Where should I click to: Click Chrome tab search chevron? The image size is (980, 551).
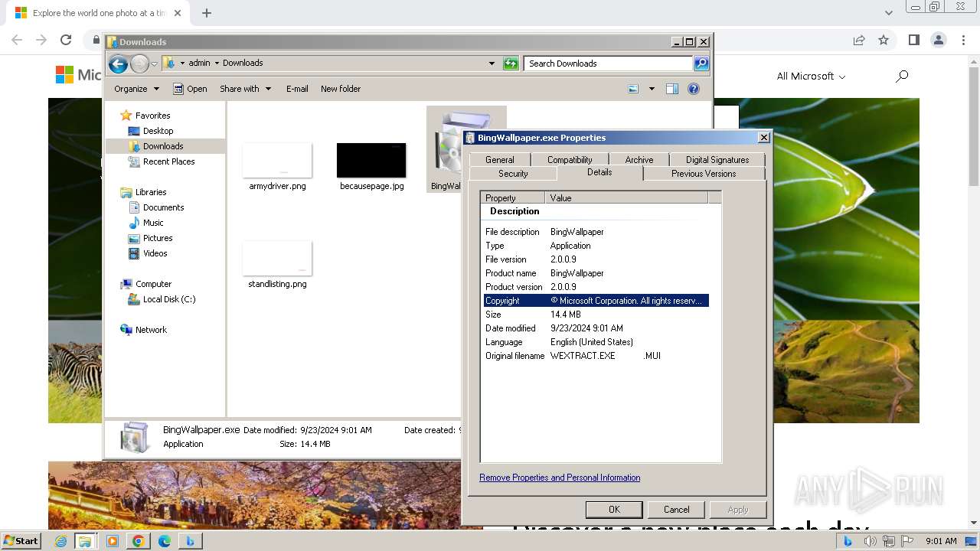tap(888, 13)
